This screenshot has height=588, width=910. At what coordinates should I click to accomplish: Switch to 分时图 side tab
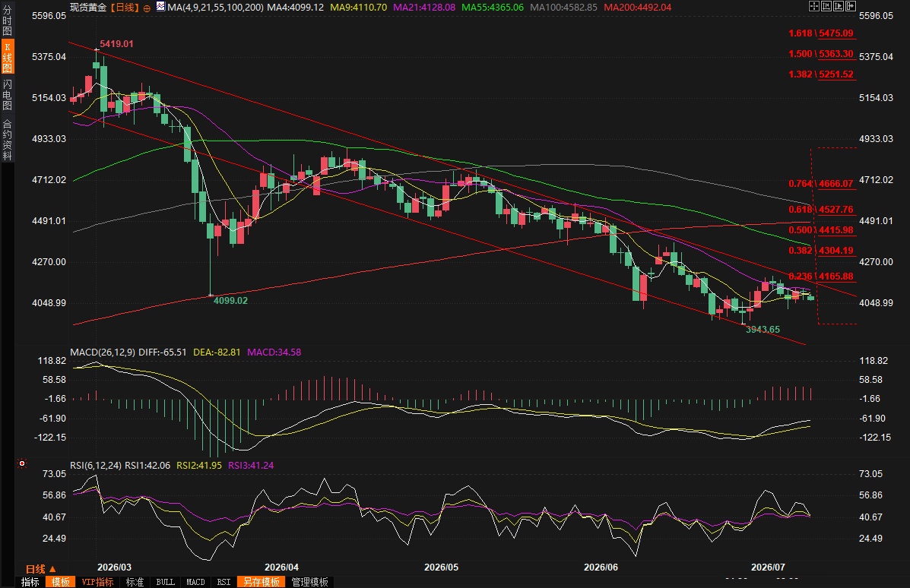pos(7,21)
